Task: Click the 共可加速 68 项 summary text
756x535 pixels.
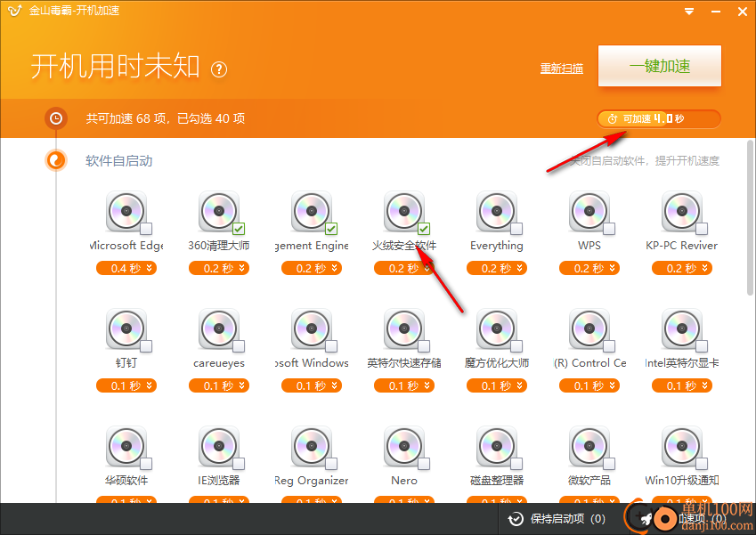Action: tap(166, 118)
